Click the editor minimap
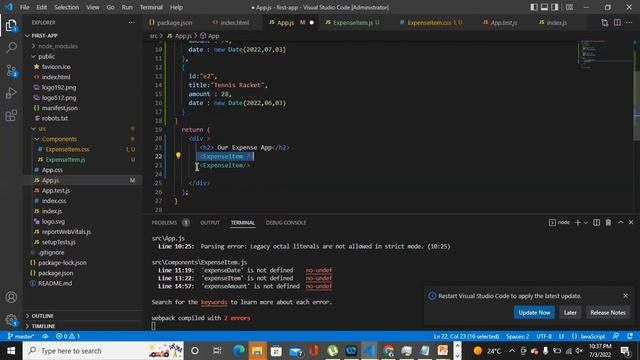This screenshot has height=360, width=640. pos(604,55)
